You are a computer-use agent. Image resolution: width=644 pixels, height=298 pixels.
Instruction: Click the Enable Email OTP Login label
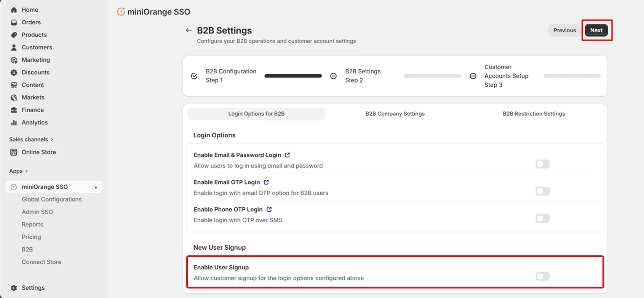tap(227, 182)
